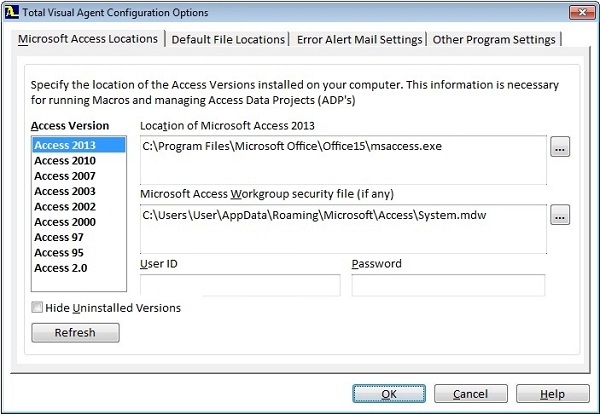Screen dimensions: 600x414
Task: Focus the Password input field
Action: (448, 285)
